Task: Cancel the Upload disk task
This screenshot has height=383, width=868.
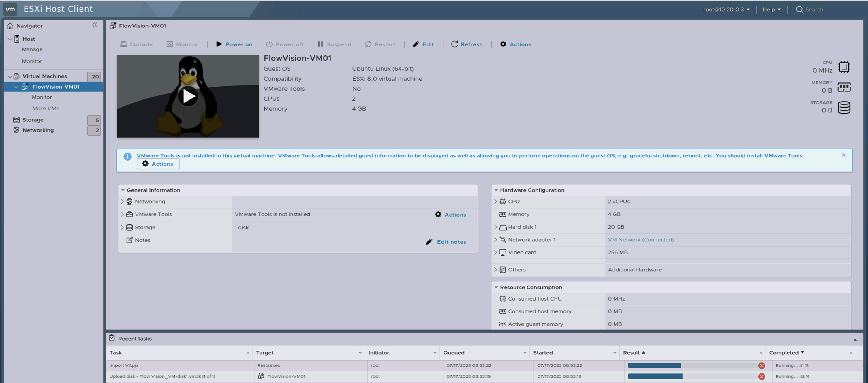Action: click(x=762, y=376)
